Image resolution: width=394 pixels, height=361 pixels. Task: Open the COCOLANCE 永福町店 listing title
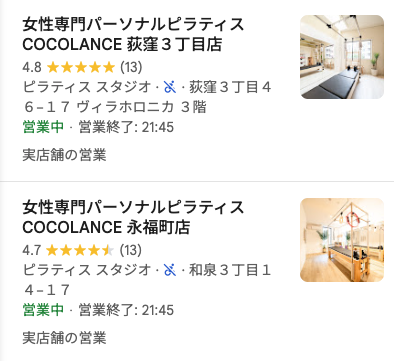(x=133, y=217)
